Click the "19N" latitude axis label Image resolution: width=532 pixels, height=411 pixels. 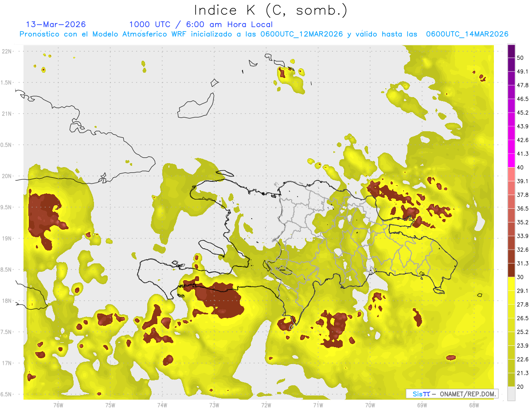pos(8,238)
